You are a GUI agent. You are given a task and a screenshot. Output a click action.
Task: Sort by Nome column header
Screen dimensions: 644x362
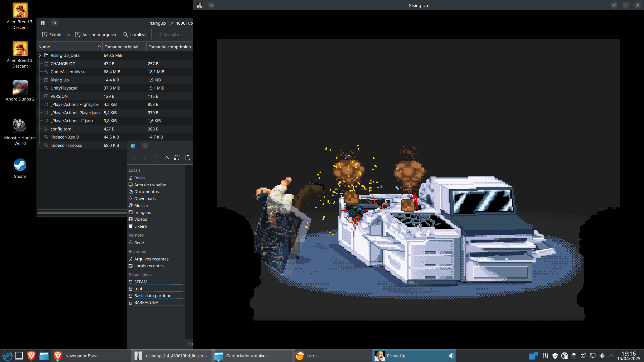[70, 47]
